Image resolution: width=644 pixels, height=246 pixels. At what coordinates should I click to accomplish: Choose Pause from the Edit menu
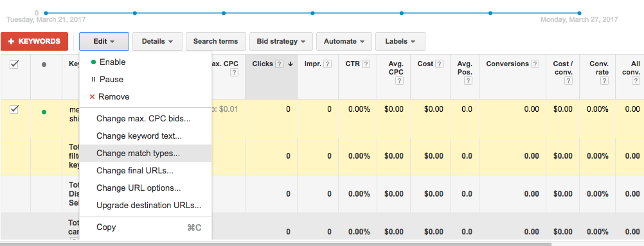pyautogui.click(x=145, y=79)
